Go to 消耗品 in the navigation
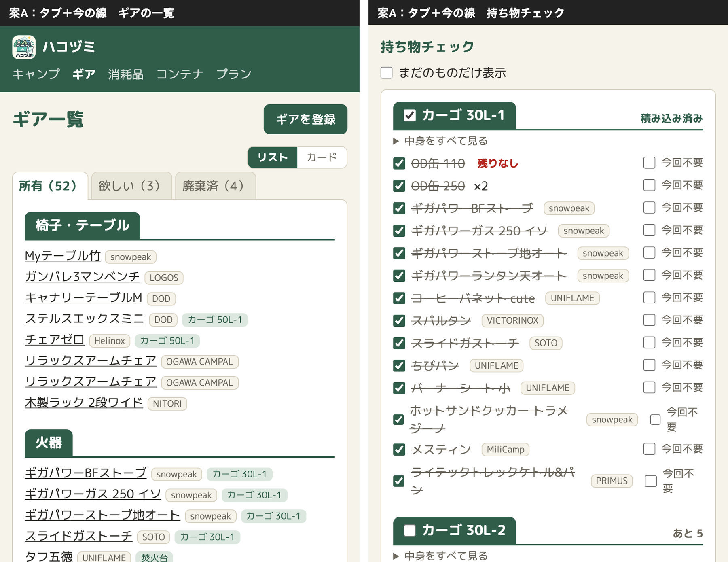Screen dimensions: 728x562 [126, 74]
